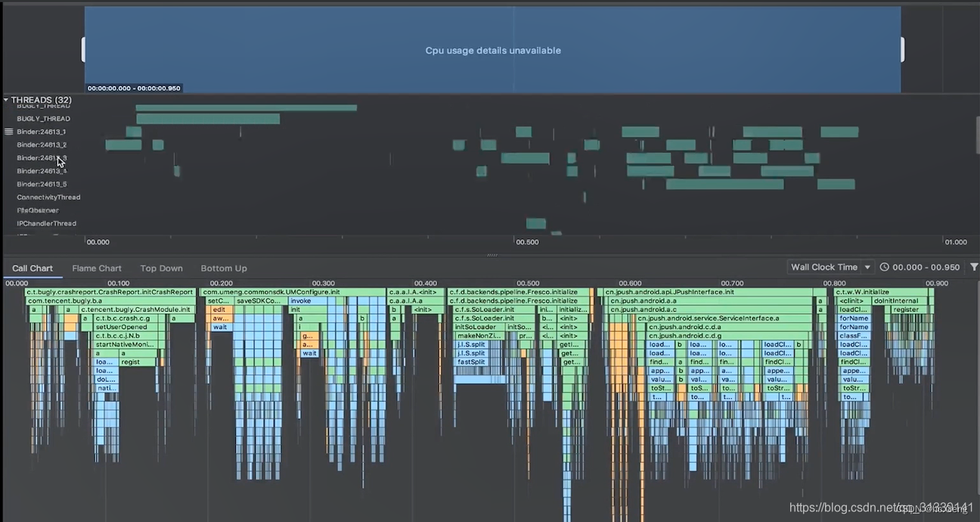Click the cn.jpush.android.c.d.a bar

(x=730, y=327)
